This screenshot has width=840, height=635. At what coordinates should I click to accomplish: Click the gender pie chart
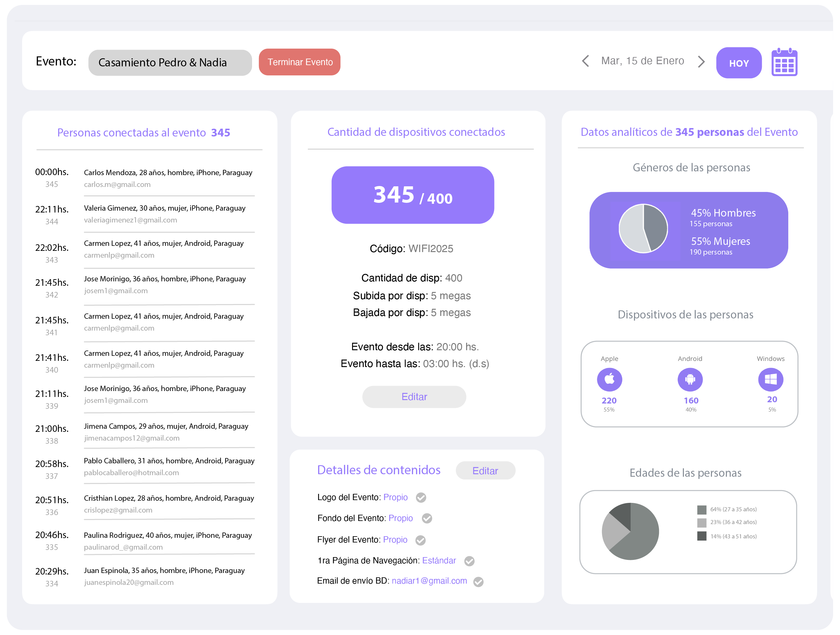pyautogui.click(x=643, y=229)
